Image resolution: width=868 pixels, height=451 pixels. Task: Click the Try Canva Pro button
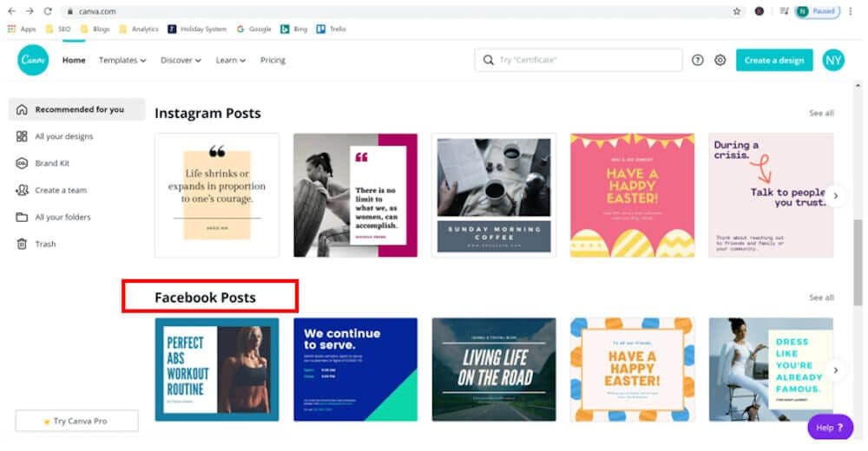[76, 421]
